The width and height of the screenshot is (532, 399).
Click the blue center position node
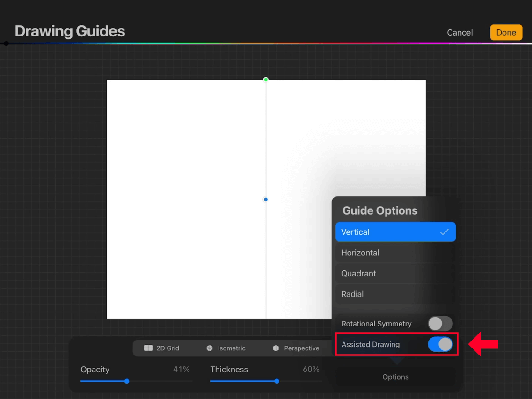coord(266,199)
